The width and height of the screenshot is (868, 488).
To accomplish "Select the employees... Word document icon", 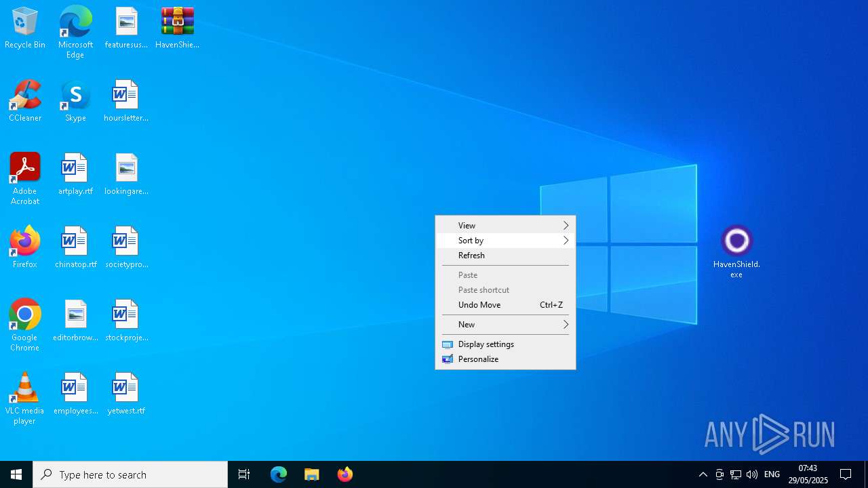I will (x=75, y=394).
